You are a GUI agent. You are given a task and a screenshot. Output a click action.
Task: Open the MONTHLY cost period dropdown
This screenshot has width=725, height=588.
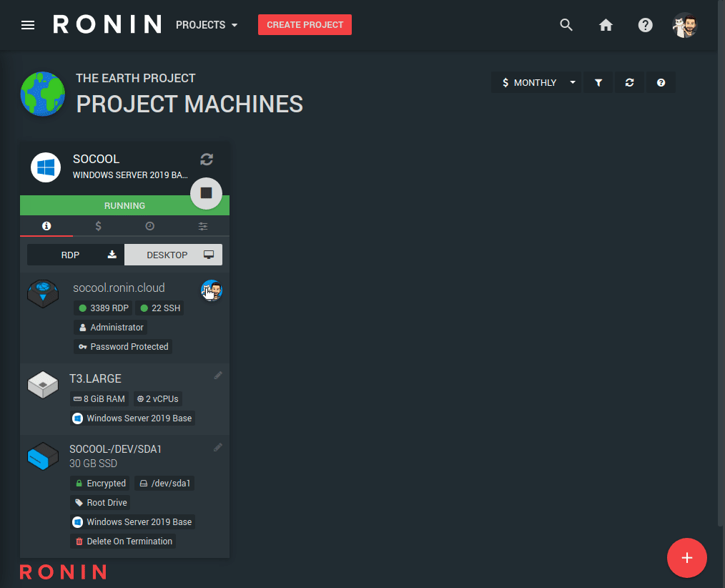click(536, 83)
